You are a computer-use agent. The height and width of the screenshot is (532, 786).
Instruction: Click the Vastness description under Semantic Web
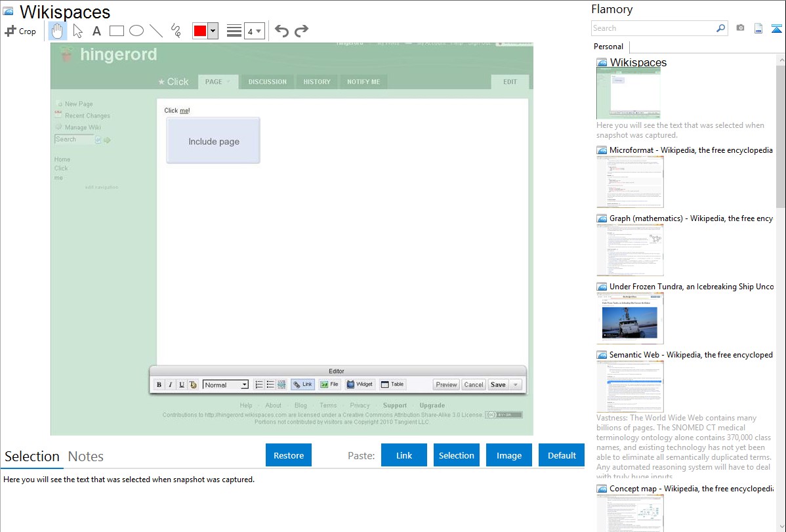(x=684, y=447)
